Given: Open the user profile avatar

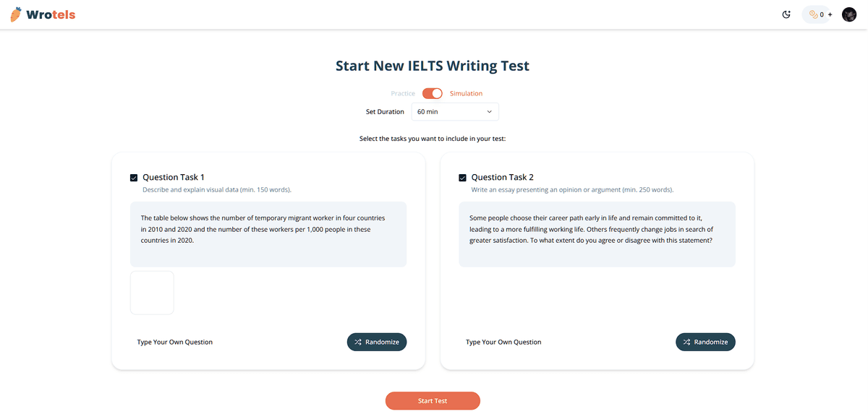Looking at the screenshot, I should [x=849, y=14].
